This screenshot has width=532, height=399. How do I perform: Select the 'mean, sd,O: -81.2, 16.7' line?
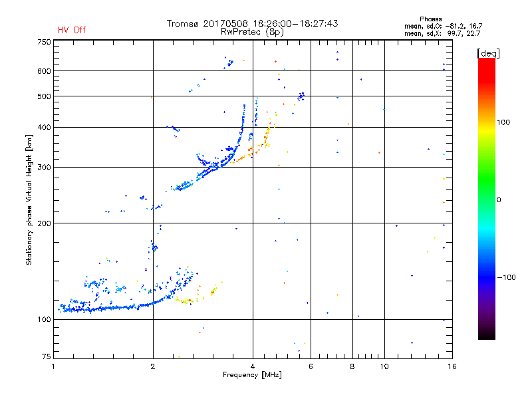coord(443,26)
